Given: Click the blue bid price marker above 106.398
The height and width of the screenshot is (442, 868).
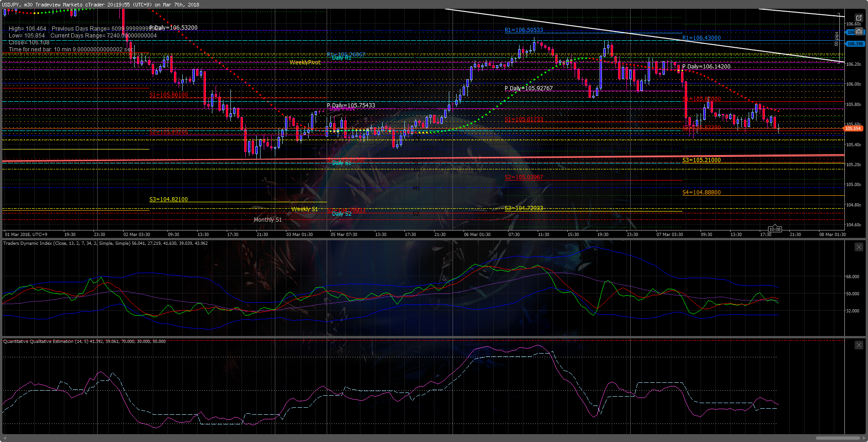Looking at the screenshot, I should click(x=850, y=32).
